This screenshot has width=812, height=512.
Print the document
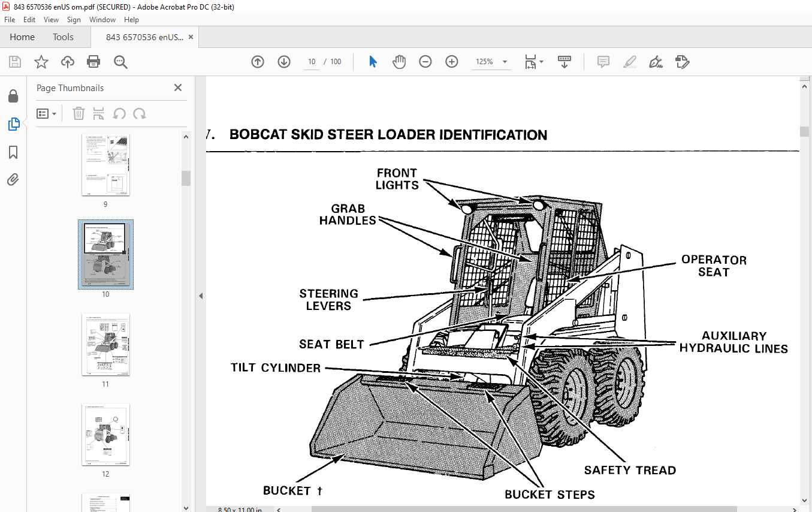pyautogui.click(x=93, y=62)
